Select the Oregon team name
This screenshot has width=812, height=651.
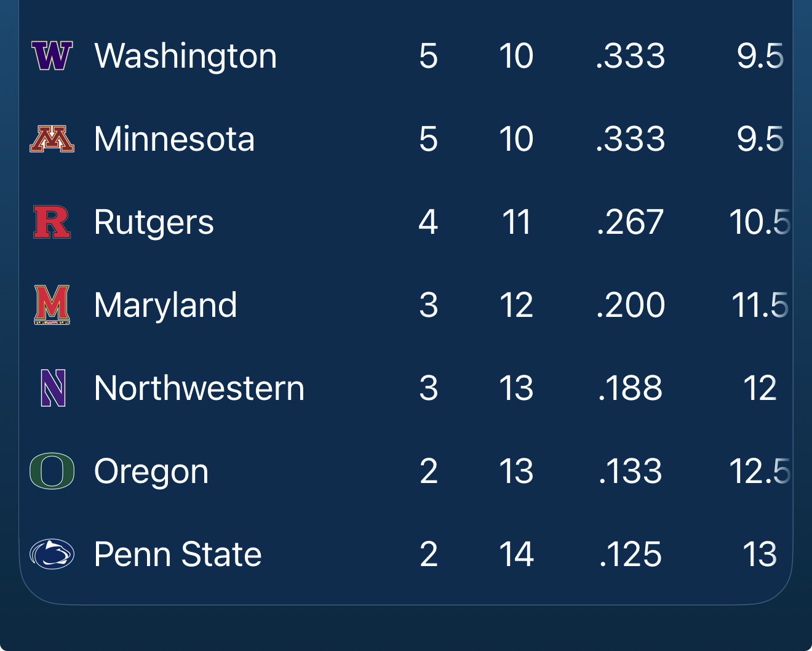coord(151,471)
